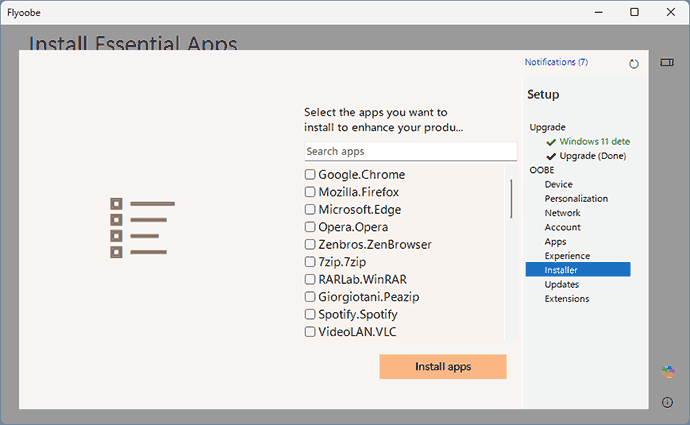The image size is (690, 425).
Task: Click the refresh icon beside Notifications
Action: (634, 64)
